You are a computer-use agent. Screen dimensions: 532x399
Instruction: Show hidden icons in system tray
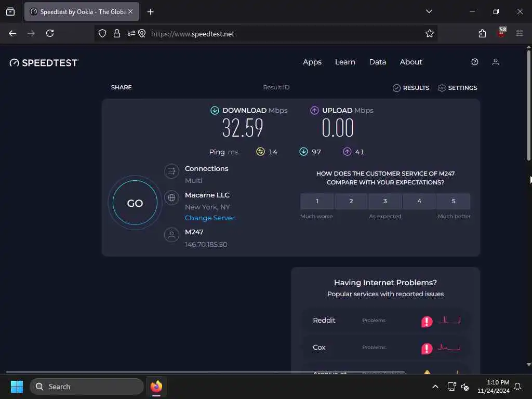tap(435, 387)
